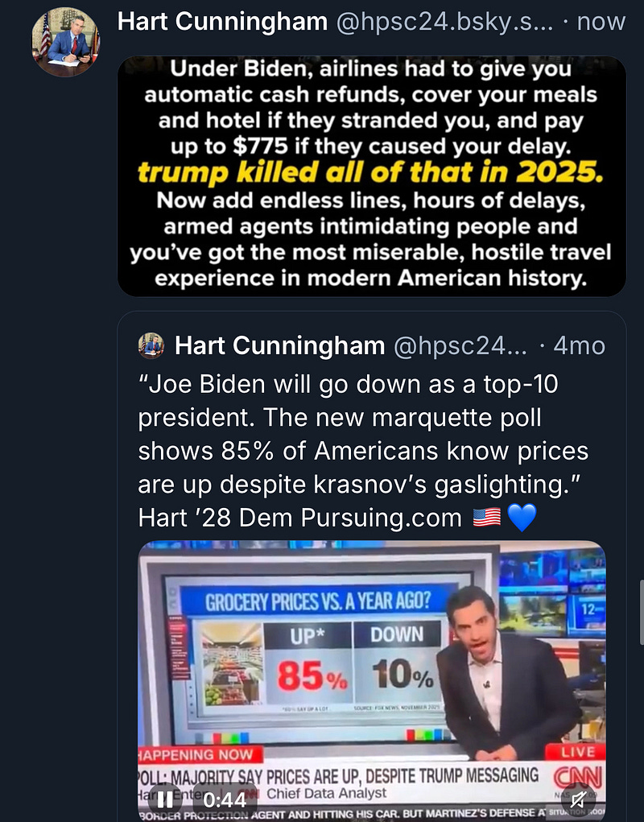The image size is (644, 822).
Task: Select the quoted post's author name
Action: pos(280,346)
